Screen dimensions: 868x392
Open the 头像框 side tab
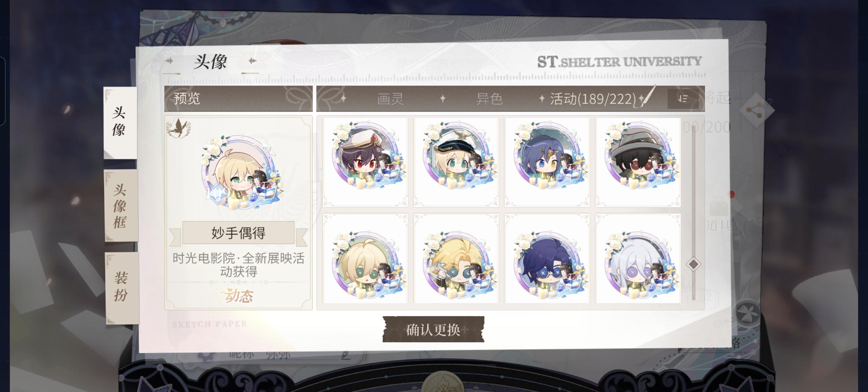120,206
